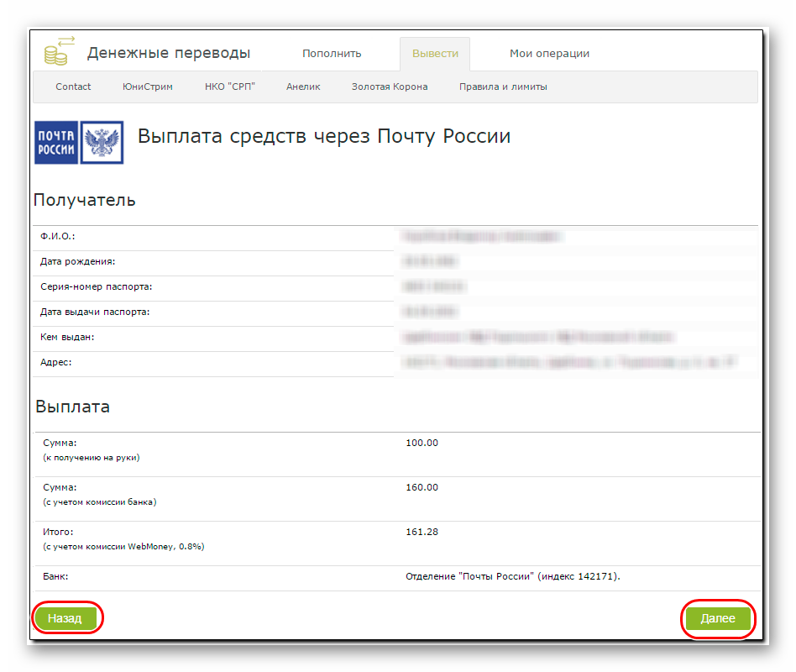Select НКО "СРП" submenu item
This screenshot has height=672, width=796.
230,87
